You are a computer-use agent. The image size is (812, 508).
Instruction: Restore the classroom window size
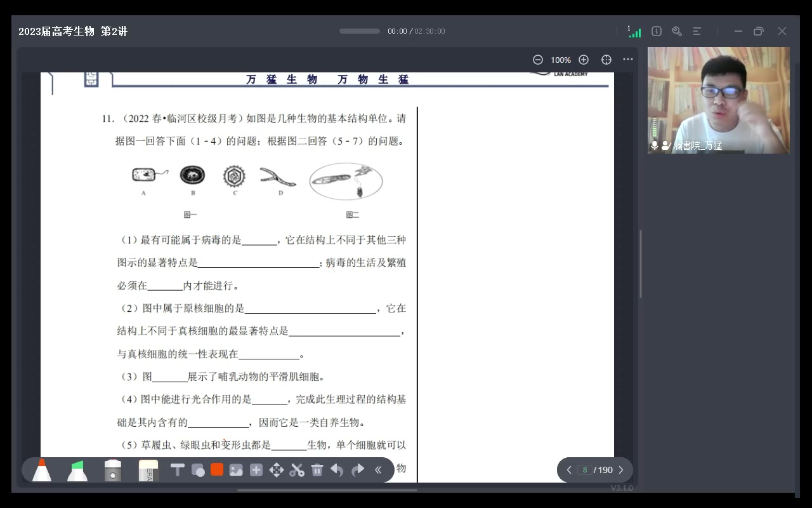pos(758,31)
